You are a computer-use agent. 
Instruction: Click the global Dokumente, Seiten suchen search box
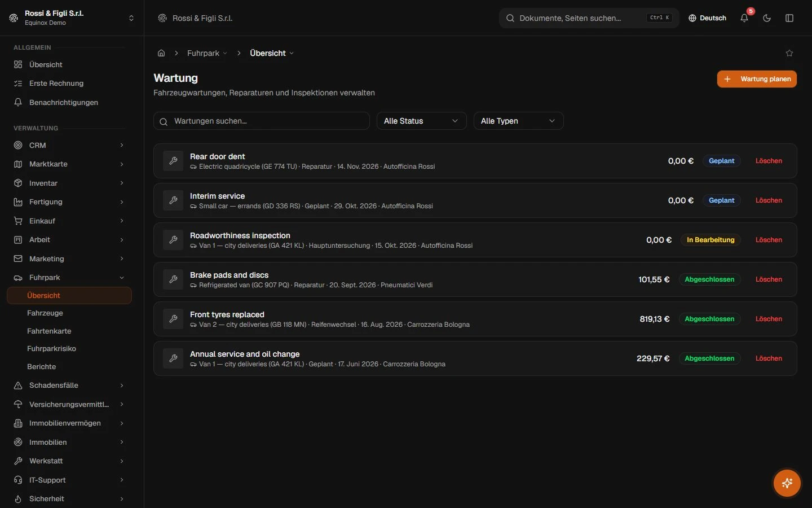(x=589, y=18)
